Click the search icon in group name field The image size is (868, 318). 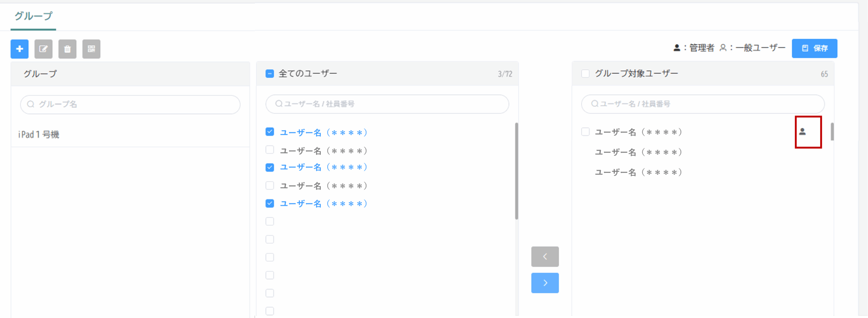pos(31,104)
